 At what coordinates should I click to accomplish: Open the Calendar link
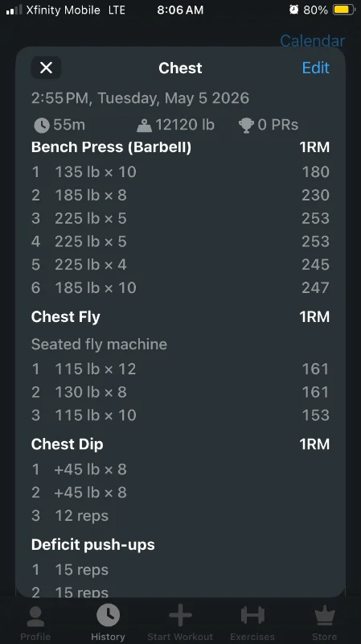(x=312, y=41)
